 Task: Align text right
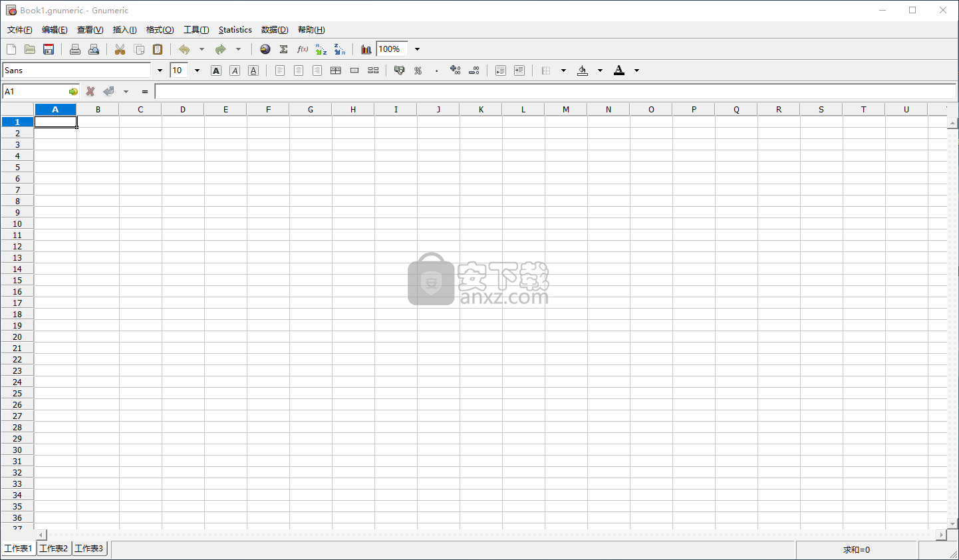(317, 70)
